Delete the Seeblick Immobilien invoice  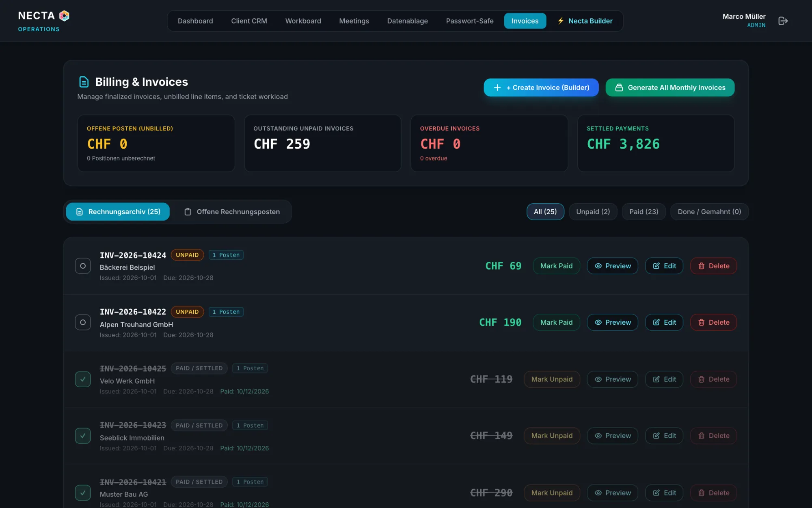[713, 436]
